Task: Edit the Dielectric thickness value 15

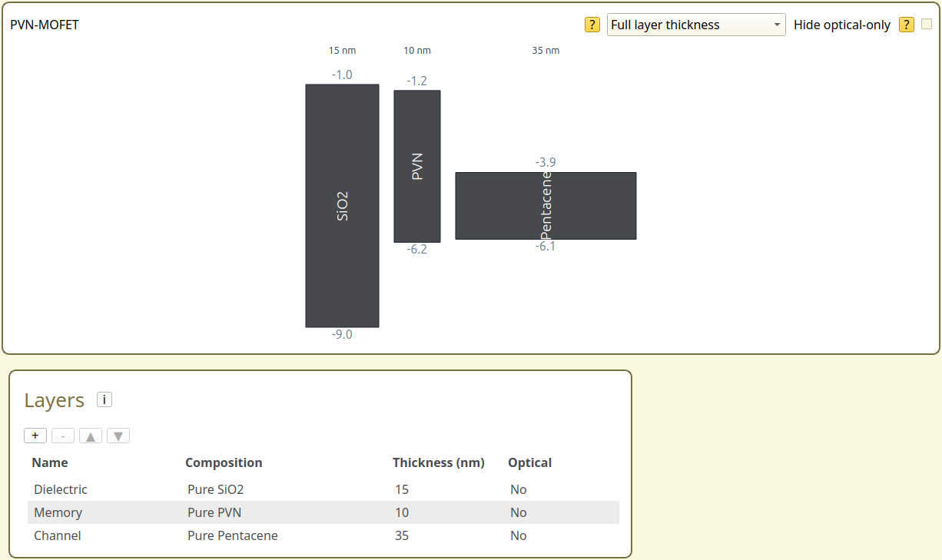Action: [x=402, y=489]
